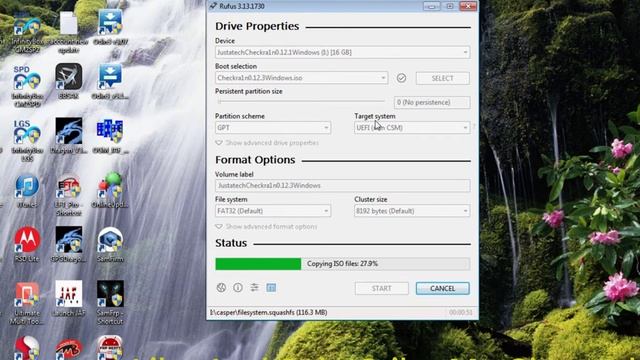Screen dimensions: 640x360
Task: Open the BBSAK shortcut icon
Action: pos(69,81)
